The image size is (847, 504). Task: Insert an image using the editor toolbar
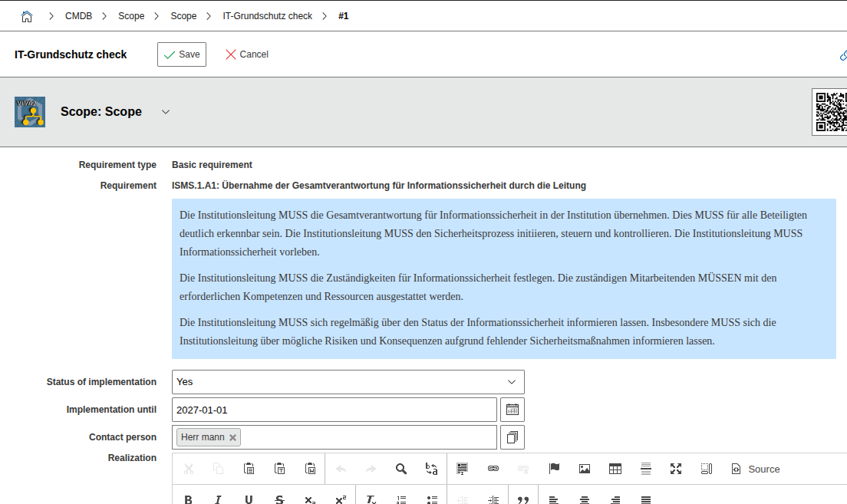click(585, 469)
